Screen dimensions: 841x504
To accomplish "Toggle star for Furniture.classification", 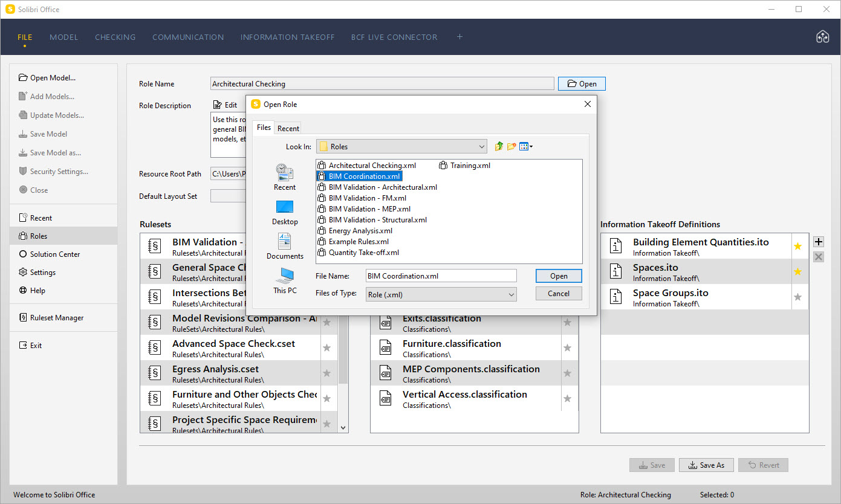I will tap(567, 348).
